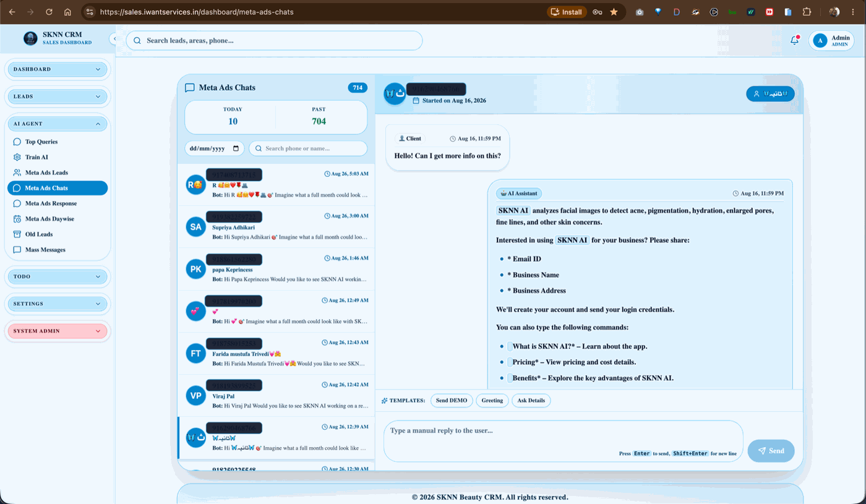The image size is (866, 504).
Task: Show Today's 10 chats
Action: pyautogui.click(x=233, y=117)
